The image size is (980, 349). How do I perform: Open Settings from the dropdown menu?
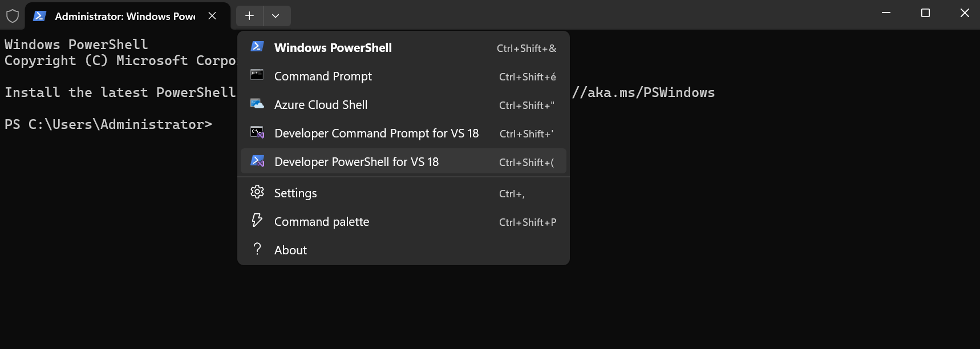click(295, 193)
